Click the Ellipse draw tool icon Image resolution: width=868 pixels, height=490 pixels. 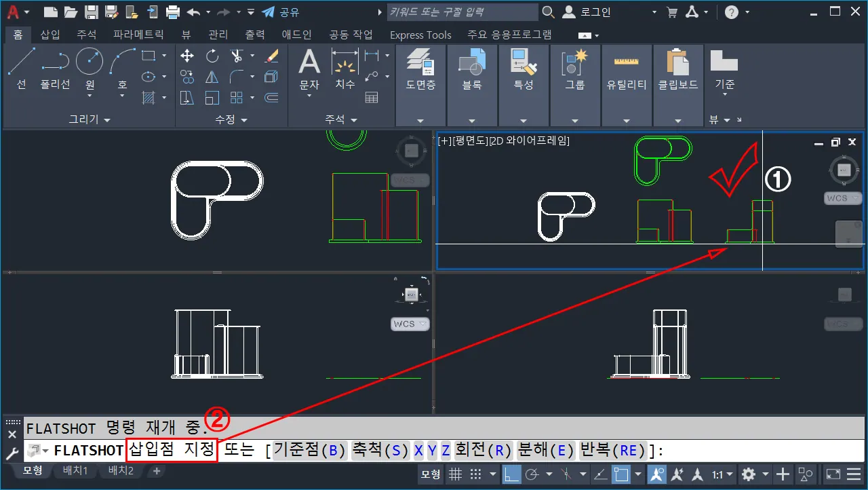click(x=149, y=77)
